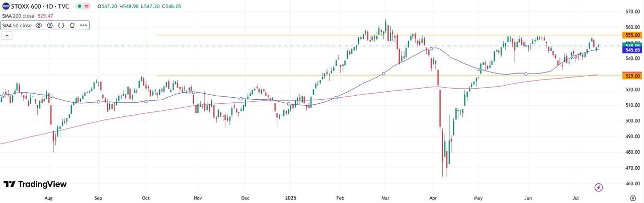
Task: Click the green market status indicator
Action: (x=79, y=6)
